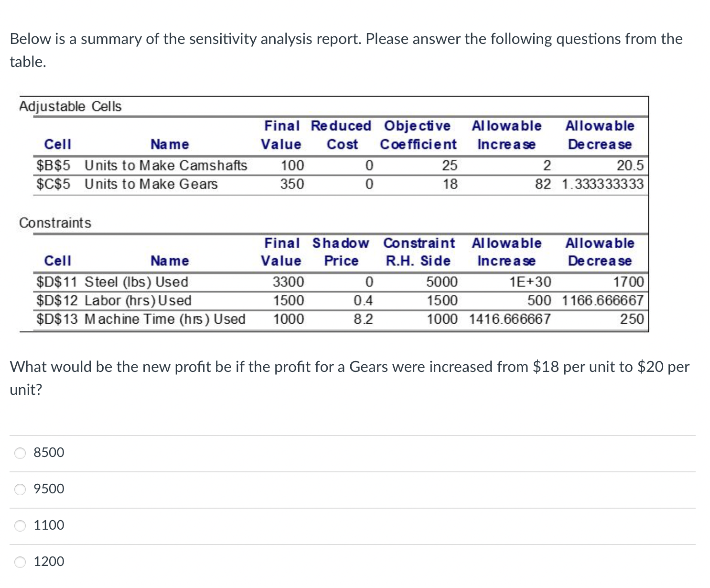Click the question text about Gears profit

tap(349, 377)
